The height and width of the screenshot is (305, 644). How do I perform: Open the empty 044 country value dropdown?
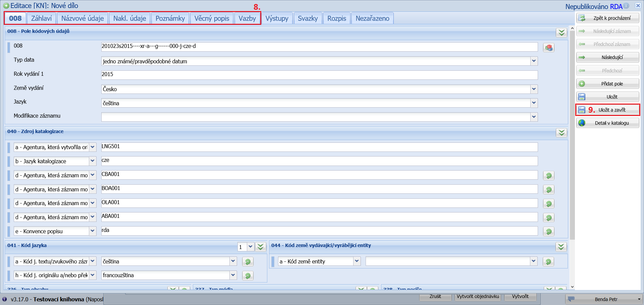click(x=534, y=261)
